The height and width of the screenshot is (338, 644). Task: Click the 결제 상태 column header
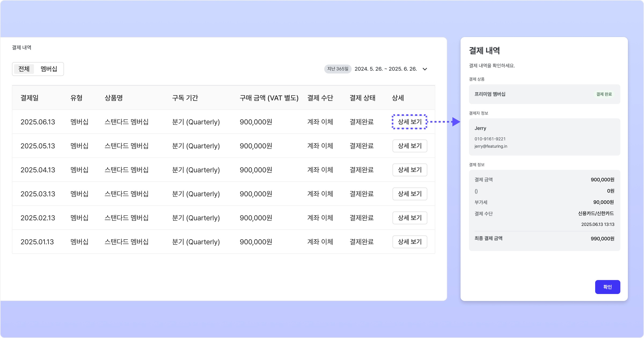coord(362,98)
